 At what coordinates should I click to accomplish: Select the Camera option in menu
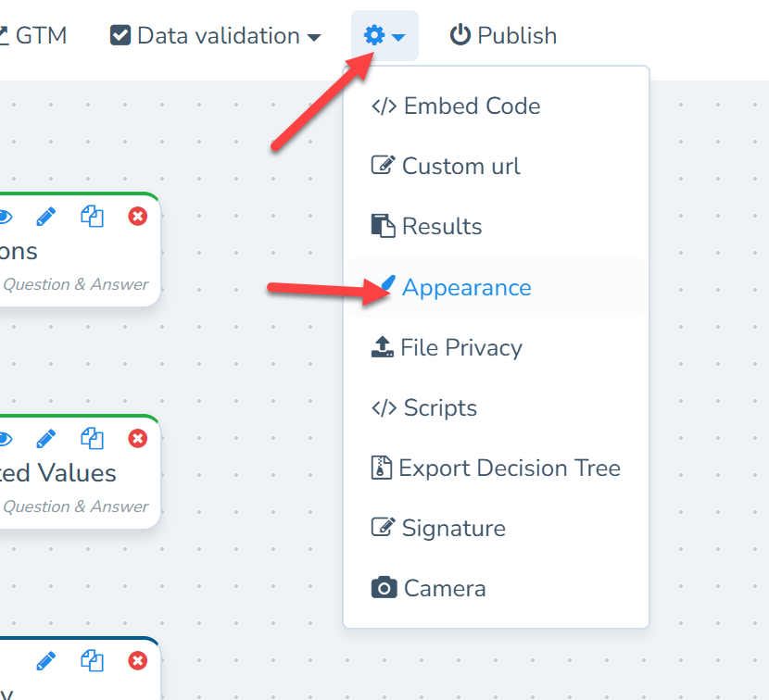coord(444,589)
